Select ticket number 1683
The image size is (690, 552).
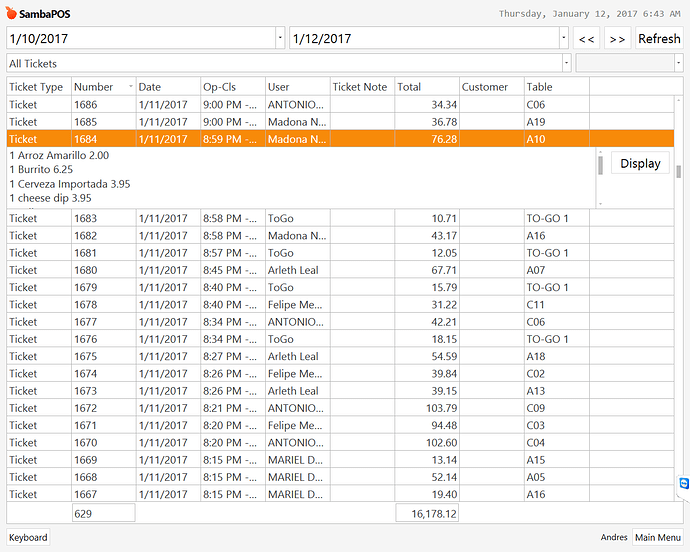click(x=85, y=218)
